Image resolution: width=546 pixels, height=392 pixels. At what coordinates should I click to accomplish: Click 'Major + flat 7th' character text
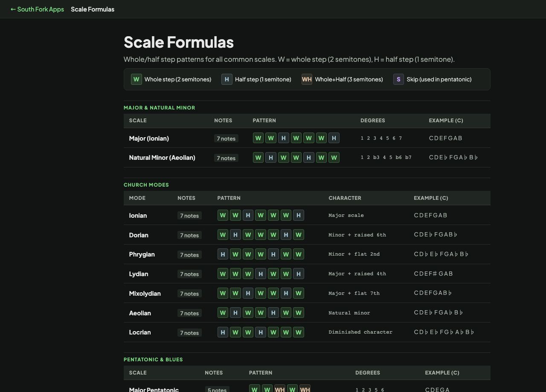click(x=354, y=293)
